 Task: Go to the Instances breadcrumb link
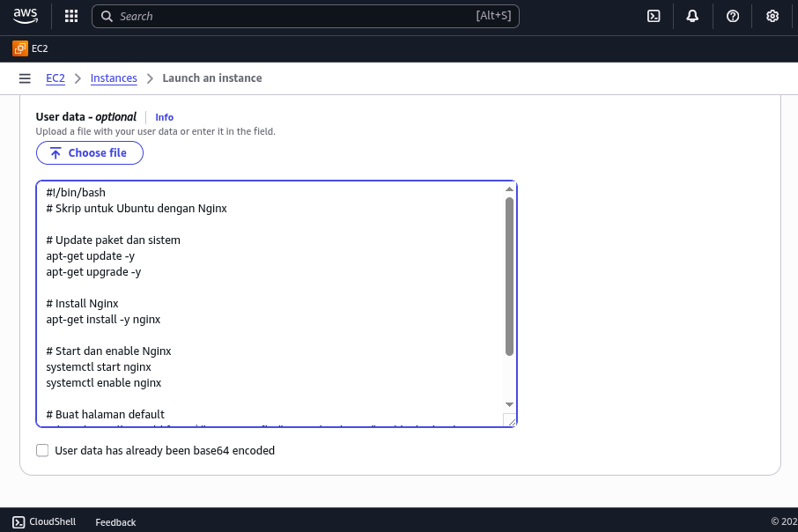pyautogui.click(x=114, y=78)
